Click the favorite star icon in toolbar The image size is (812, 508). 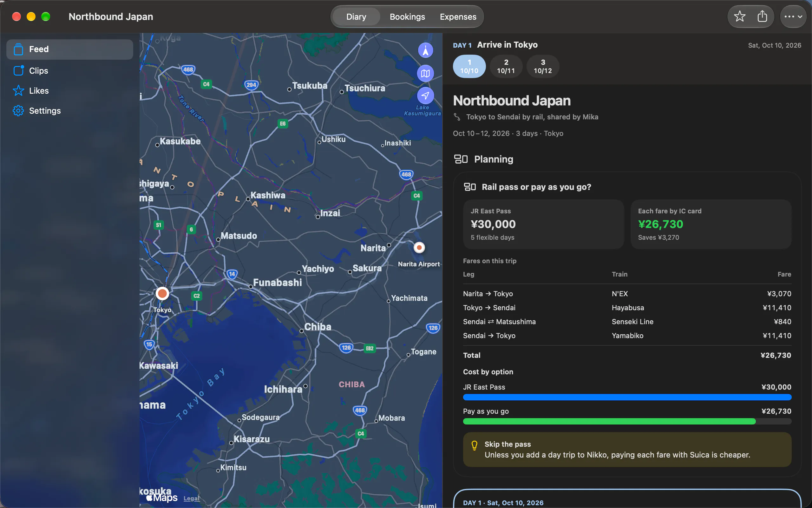click(740, 17)
